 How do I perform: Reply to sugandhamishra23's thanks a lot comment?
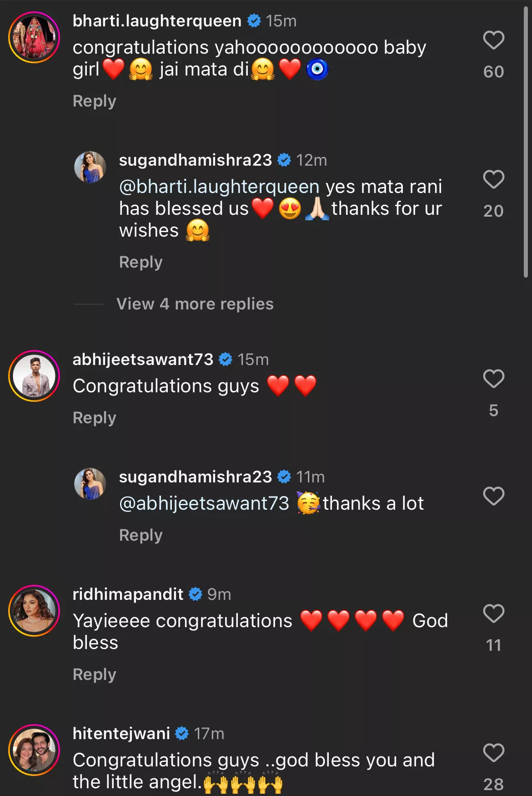tap(141, 535)
